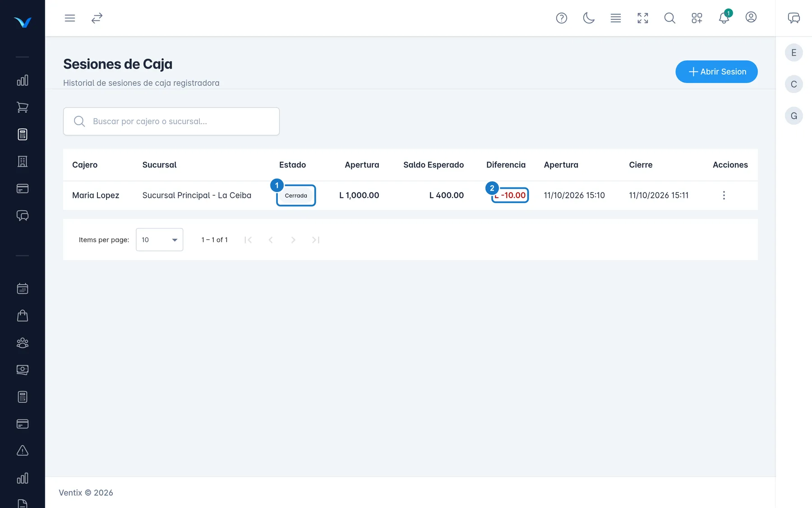Click the swap arrows icon in header

tap(97, 18)
